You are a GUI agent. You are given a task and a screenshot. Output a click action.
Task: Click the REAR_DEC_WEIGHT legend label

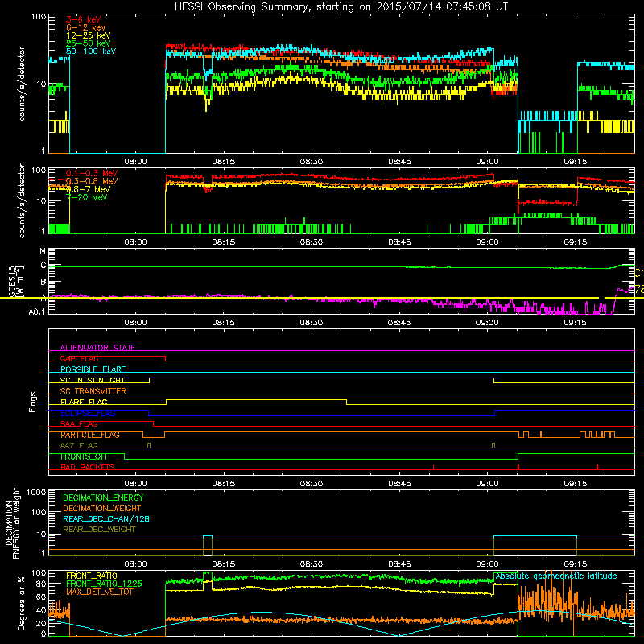(99, 530)
